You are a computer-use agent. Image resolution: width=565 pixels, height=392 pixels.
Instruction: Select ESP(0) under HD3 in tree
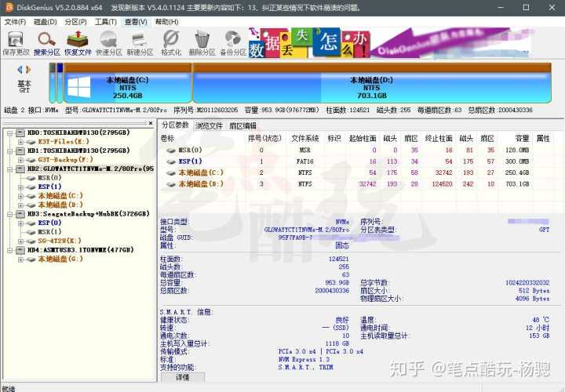[x=49, y=223]
